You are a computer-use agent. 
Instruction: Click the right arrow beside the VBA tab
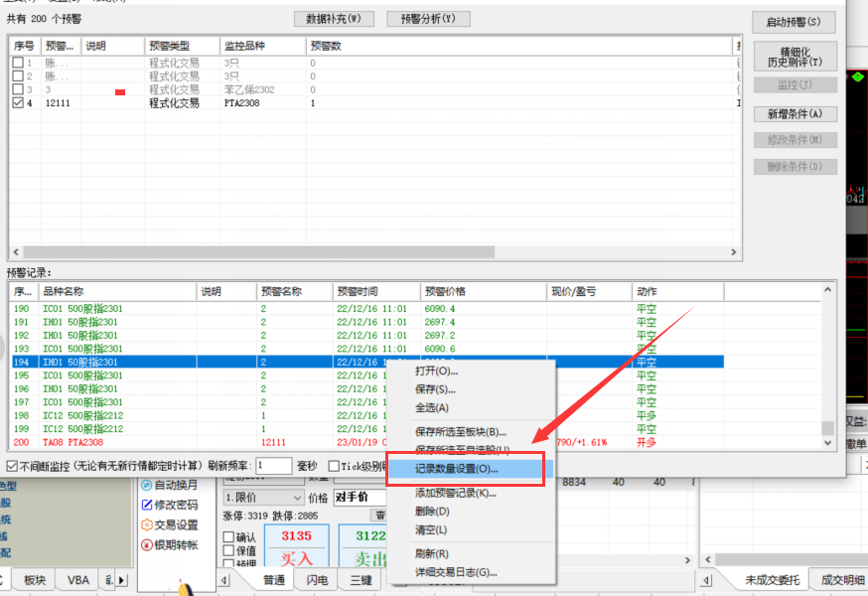122,580
